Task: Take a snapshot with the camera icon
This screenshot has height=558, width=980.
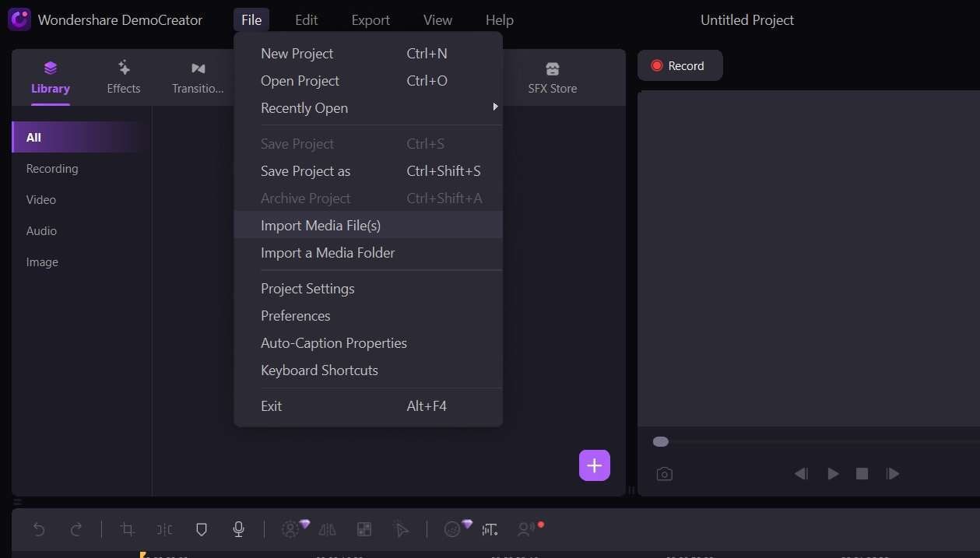Action: [x=664, y=474]
